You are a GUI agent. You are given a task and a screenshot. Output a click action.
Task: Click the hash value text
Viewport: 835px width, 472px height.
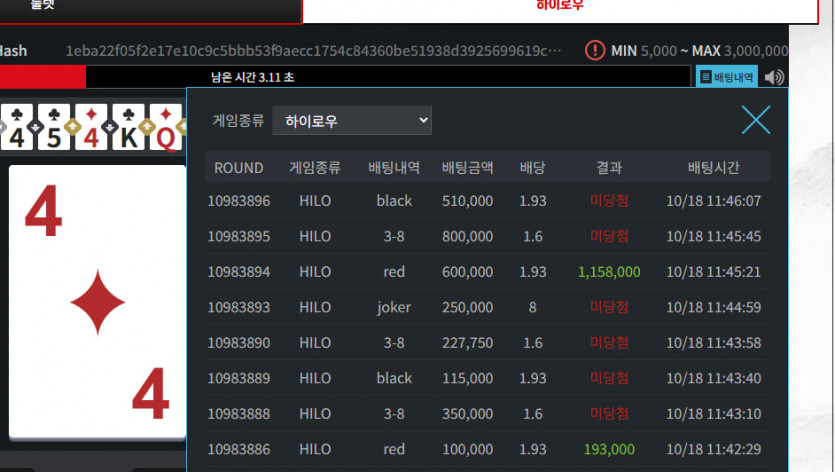point(313,51)
